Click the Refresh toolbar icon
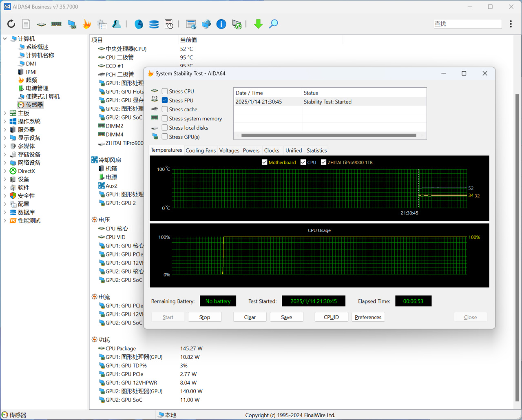This screenshot has width=522, height=420. pyautogui.click(x=11, y=24)
